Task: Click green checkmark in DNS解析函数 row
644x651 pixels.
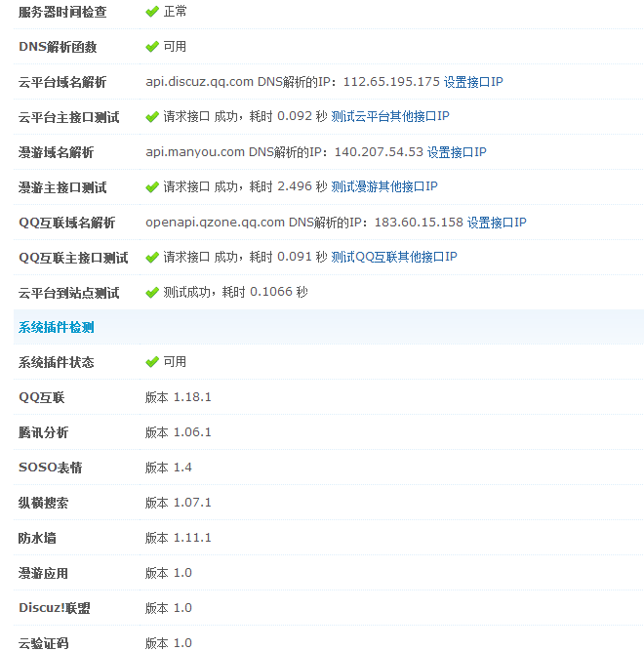Action: (x=152, y=47)
